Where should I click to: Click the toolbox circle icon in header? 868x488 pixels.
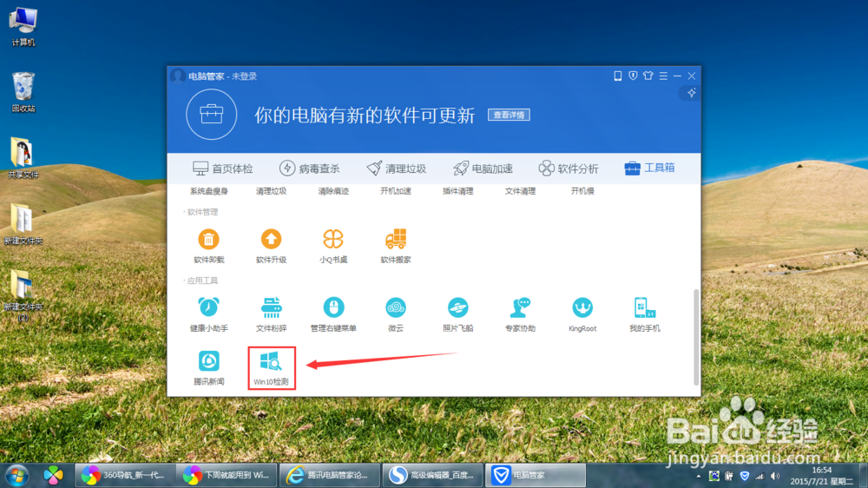[x=212, y=115]
